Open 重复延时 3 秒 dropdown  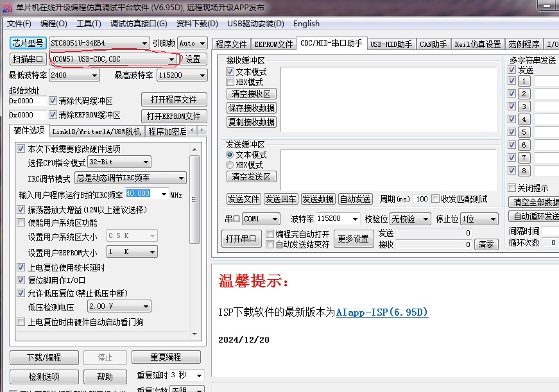[187, 375]
